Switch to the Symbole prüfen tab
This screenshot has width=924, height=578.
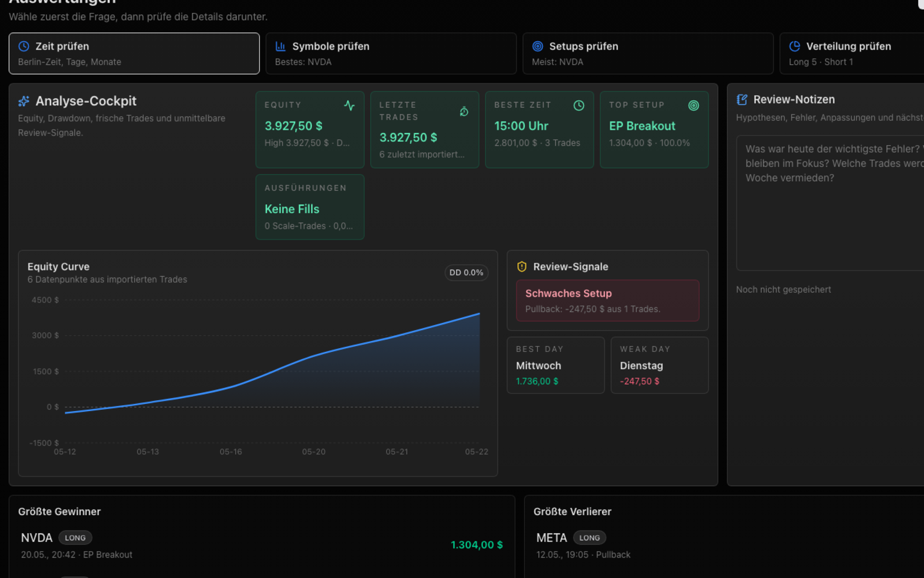click(x=391, y=53)
